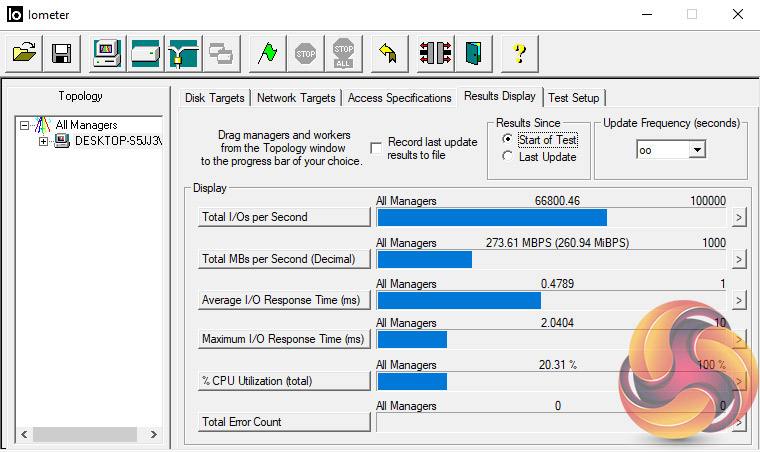Click the 100000 maximum scale value
The image size is (760, 452).
pyautogui.click(x=708, y=201)
